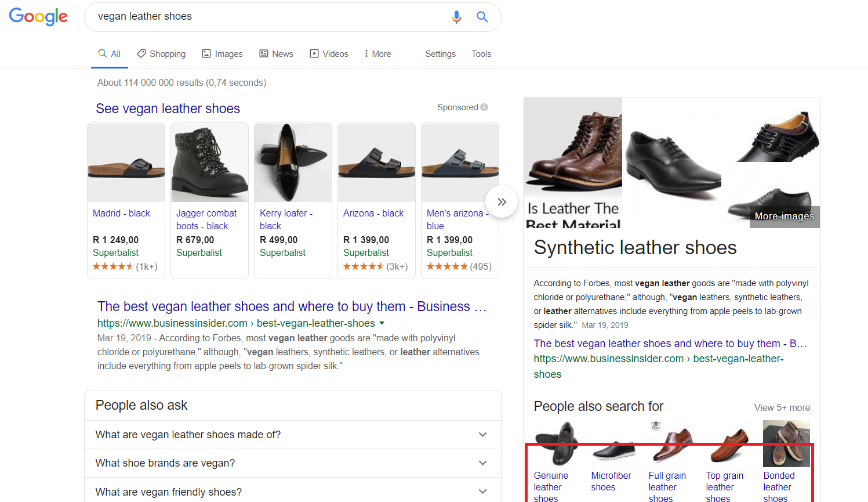Viewport: 868px width, 502px height.
Task: Open the All results tab
Action: click(x=109, y=54)
